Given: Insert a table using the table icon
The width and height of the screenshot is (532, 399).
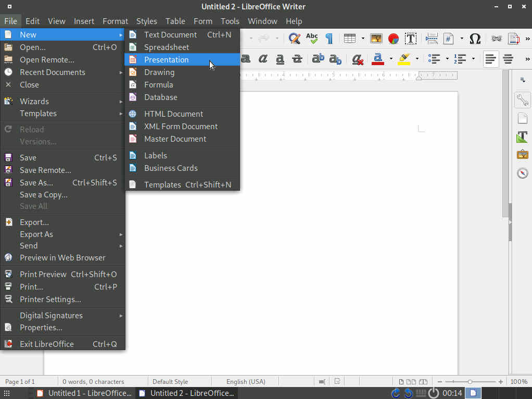Looking at the screenshot, I should [x=350, y=39].
